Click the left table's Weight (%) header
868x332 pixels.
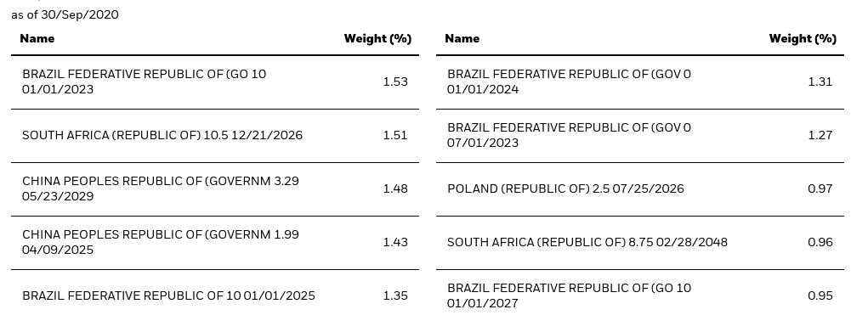377,39
